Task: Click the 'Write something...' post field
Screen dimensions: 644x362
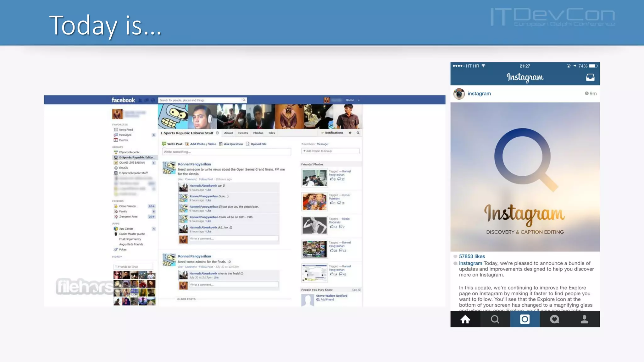Action: pos(226,152)
